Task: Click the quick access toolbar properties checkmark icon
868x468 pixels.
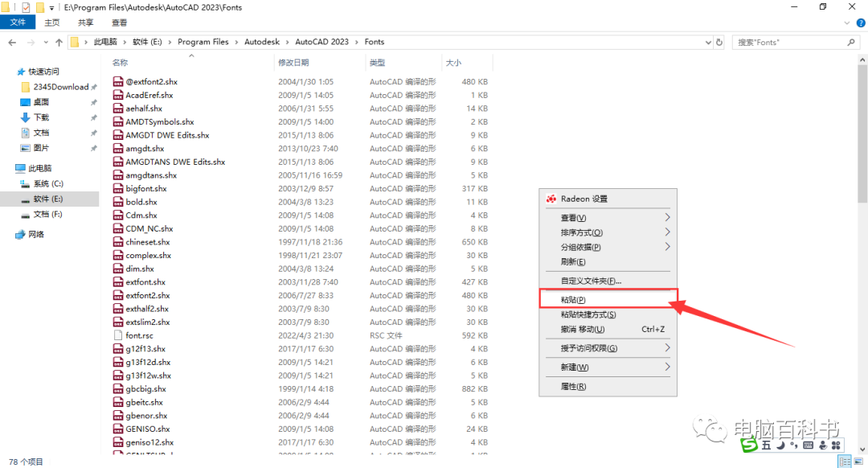Action: tap(26, 7)
